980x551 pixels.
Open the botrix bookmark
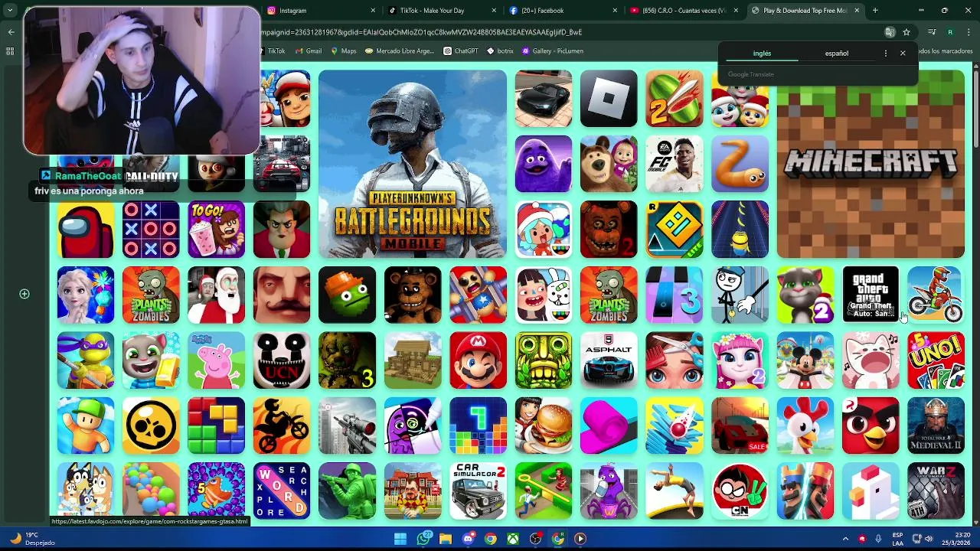[500, 51]
